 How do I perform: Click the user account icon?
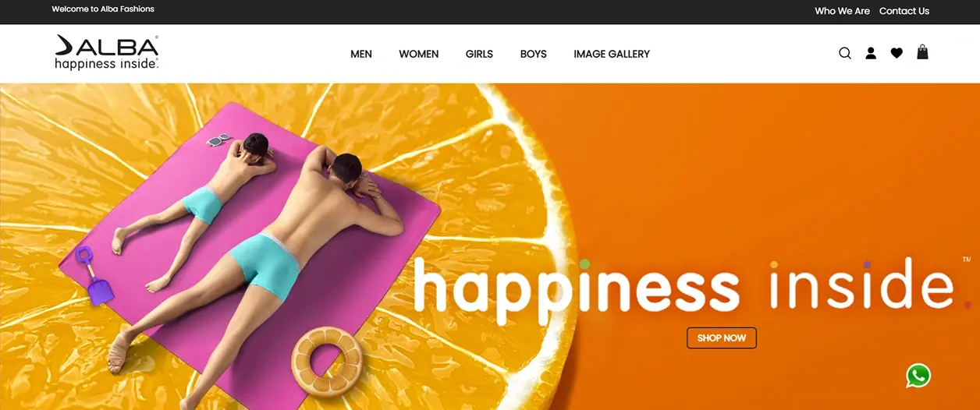click(871, 53)
